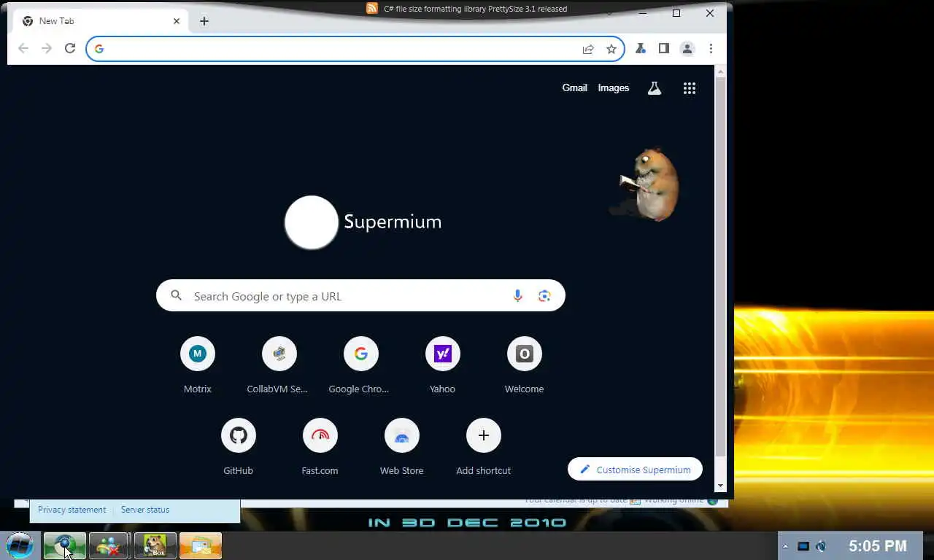Image resolution: width=934 pixels, height=560 pixels.
Task: Open the mail folder icon on taskbar
Action: coord(200,545)
